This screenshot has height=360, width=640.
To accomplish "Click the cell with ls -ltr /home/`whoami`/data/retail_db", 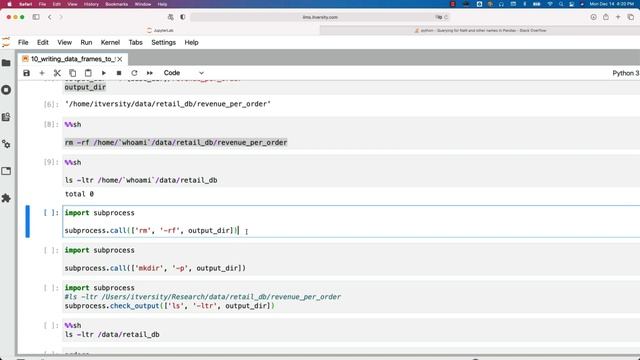I will tap(351, 171).
